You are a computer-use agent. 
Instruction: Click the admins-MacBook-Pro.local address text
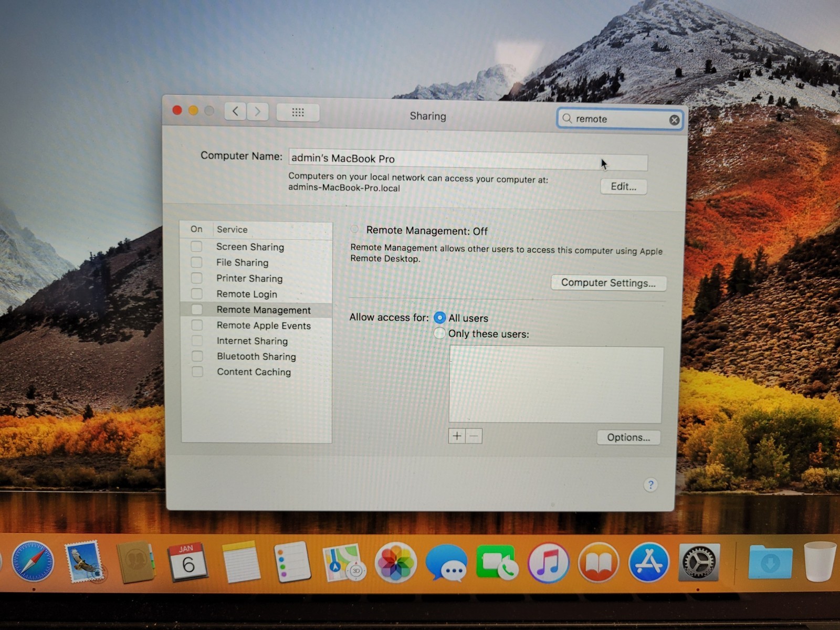click(x=344, y=187)
